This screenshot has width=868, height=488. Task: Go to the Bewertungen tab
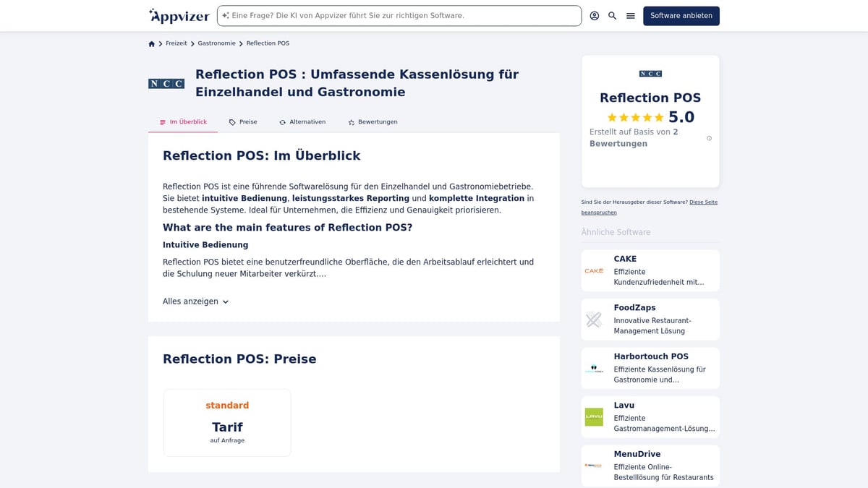point(373,122)
